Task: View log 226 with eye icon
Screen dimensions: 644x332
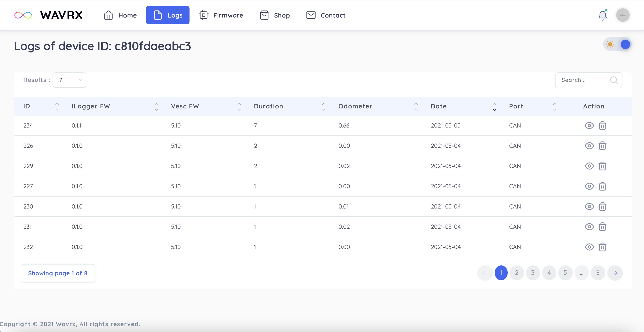Action: (x=589, y=146)
